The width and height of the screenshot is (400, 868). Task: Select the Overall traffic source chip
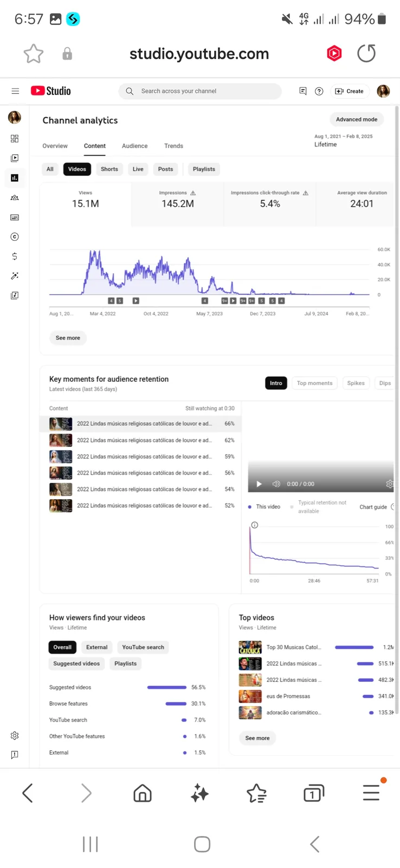coord(62,647)
